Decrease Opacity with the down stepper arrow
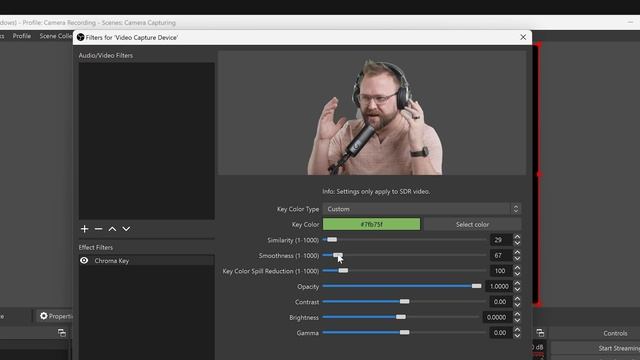 coord(517,290)
